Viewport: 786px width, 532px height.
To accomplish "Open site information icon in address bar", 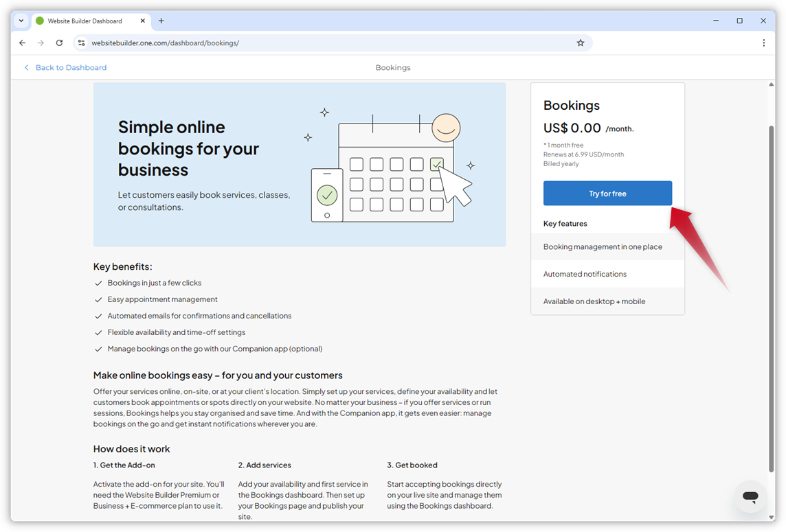I will pyautogui.click(x=82, y=43).
